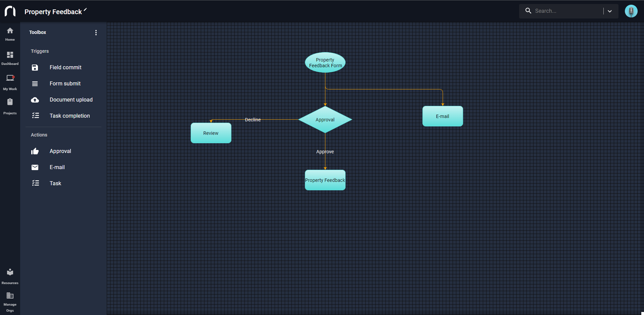Select the Review node on the canvas
The image size is (644, 315).
[x=211, y=133]
